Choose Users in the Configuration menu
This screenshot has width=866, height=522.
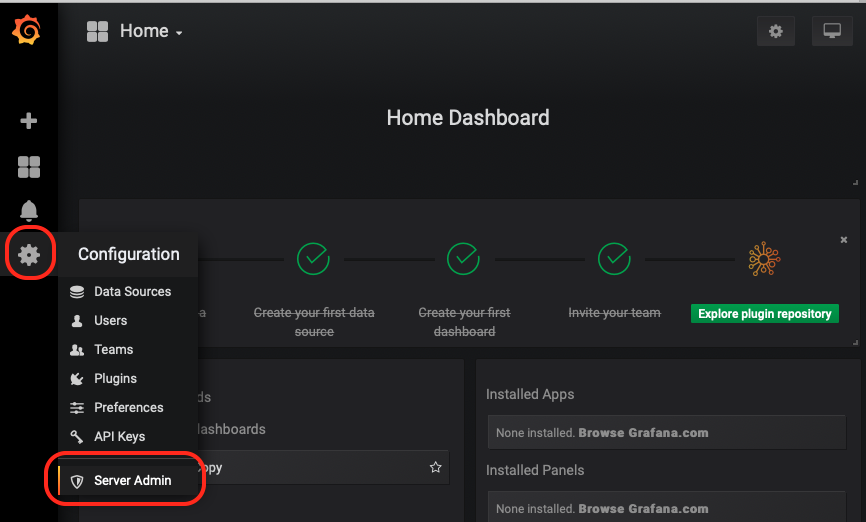(110, 321)
